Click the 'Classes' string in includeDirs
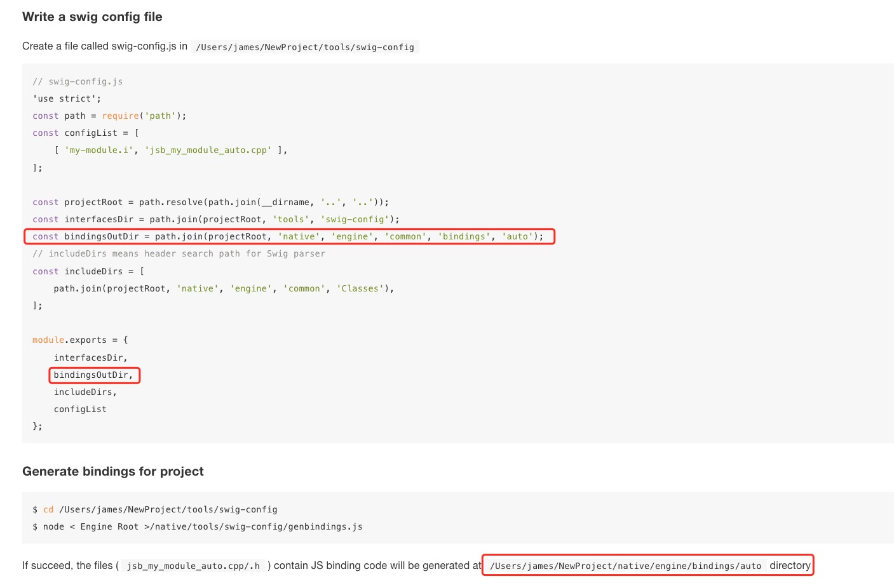The height and width of the screenshot is (588, 894). [360, 288]
